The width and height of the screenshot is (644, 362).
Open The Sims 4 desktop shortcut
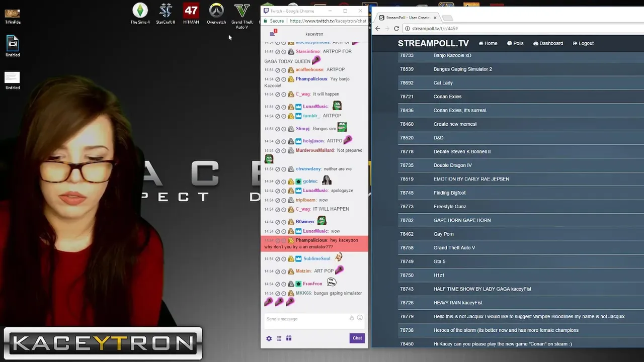click(x=140, y=14)
